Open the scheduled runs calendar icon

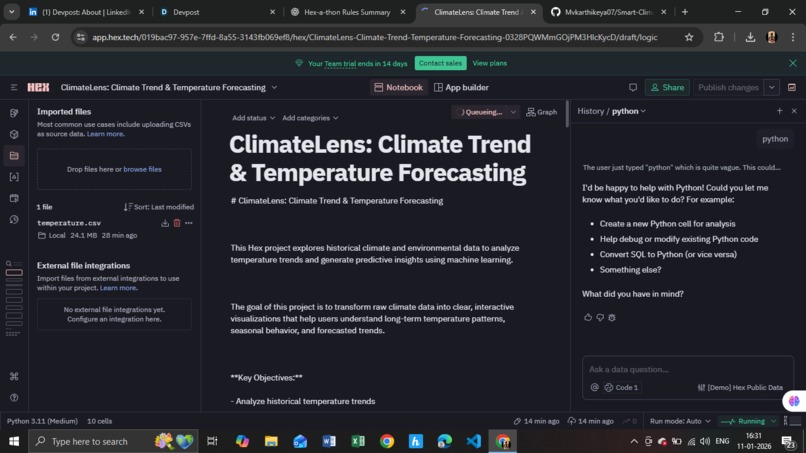[14, 198]
